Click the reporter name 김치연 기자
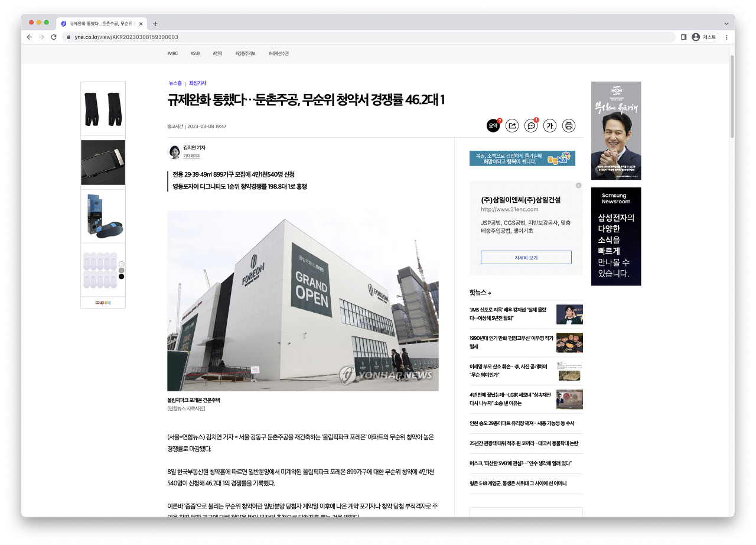756x545 pixels. 194,148
